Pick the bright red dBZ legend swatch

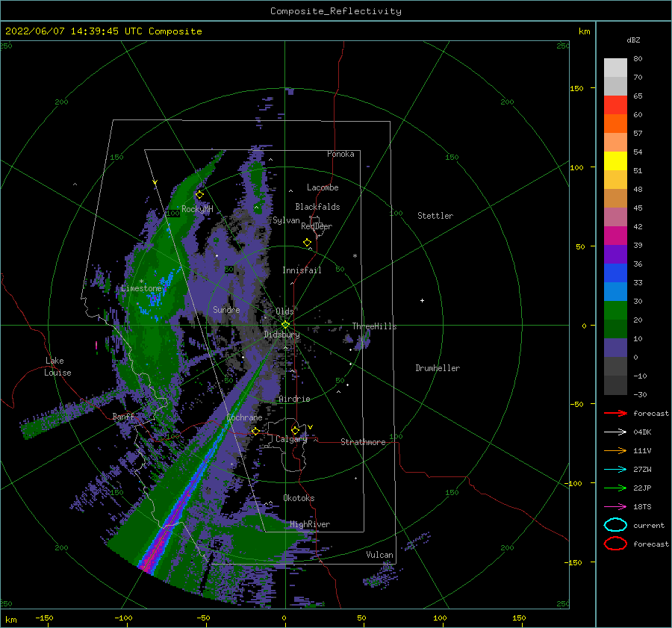615,105
